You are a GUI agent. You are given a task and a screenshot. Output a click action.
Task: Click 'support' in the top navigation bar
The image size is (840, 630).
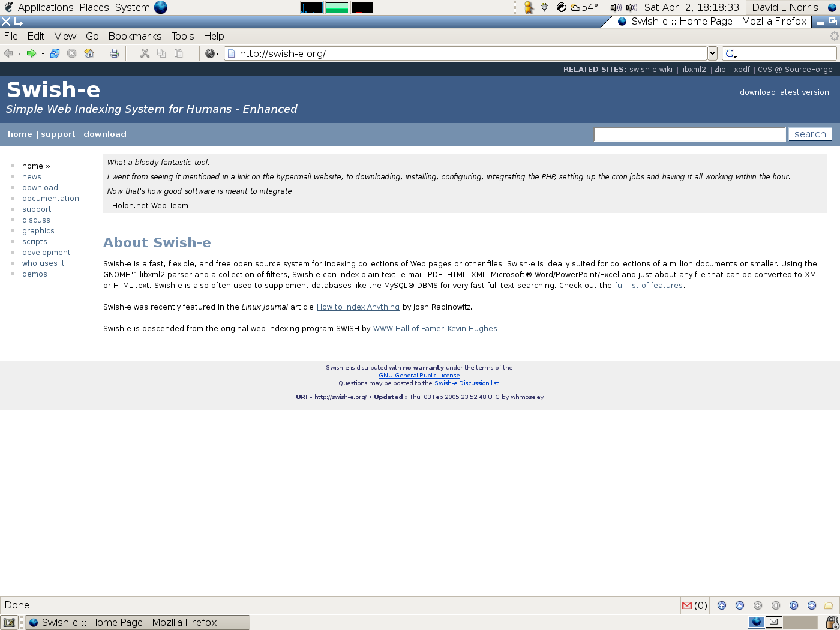pyautogui.click(x=58, y=134)
